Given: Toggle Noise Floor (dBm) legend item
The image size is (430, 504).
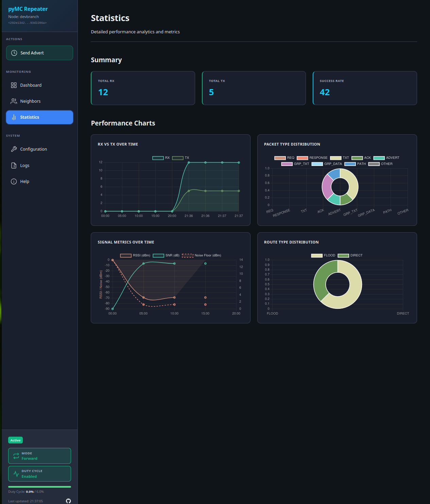Looking at the screenshot, I should (x=202, y=255).
